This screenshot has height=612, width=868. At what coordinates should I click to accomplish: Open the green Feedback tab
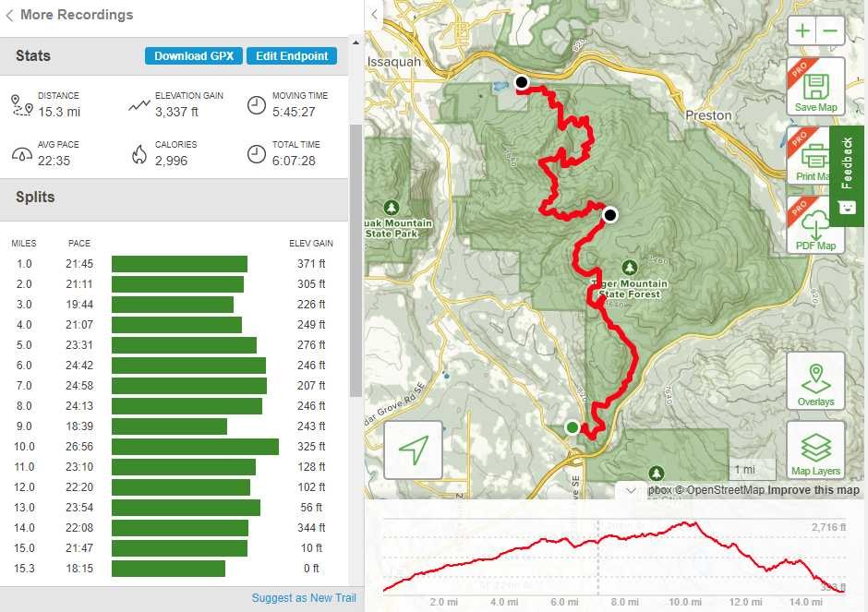[x=847, y=175]
